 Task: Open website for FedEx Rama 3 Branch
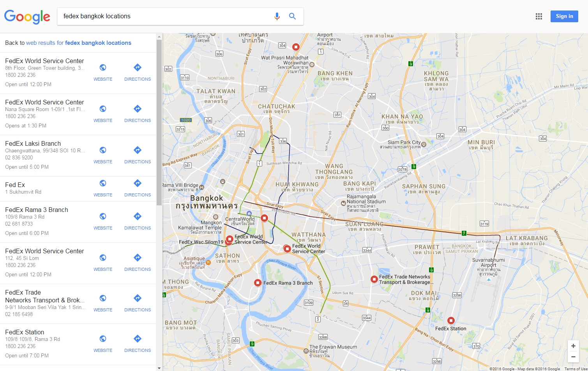click(103, 221)
